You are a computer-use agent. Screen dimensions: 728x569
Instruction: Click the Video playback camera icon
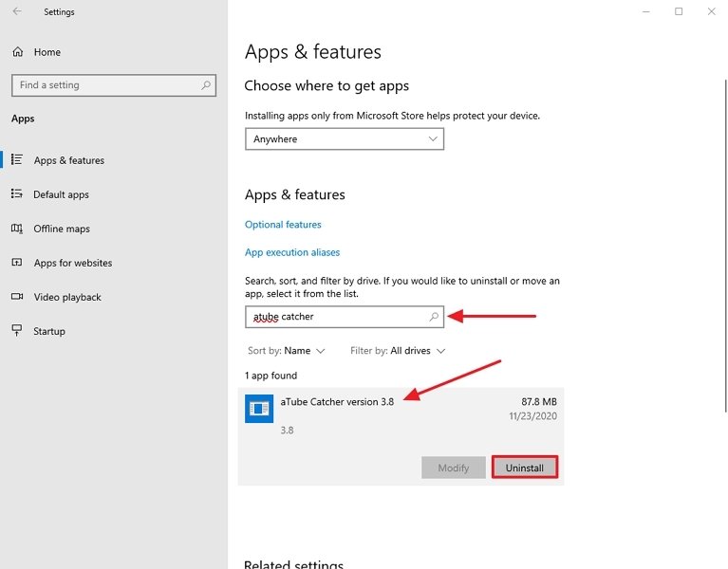point(17,296)
